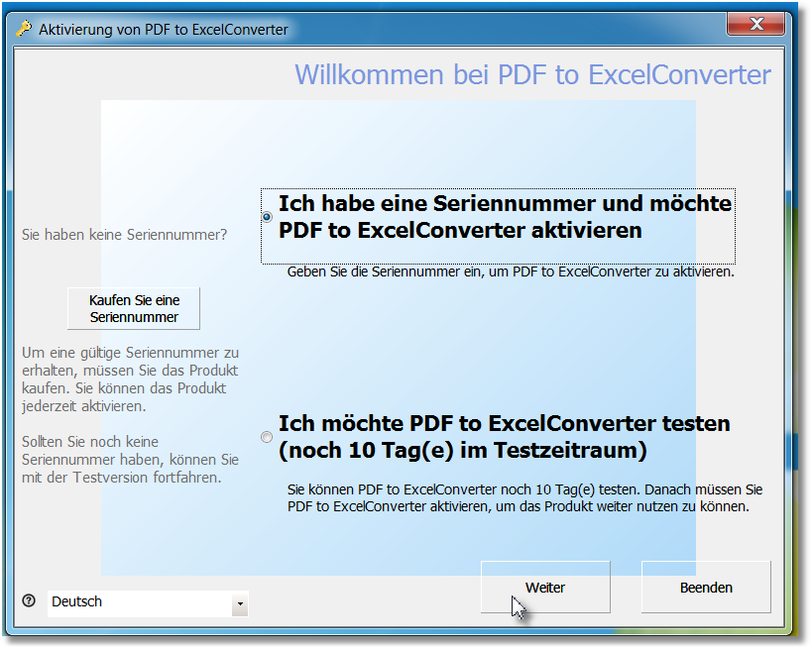Click the heading 'Willkommen bei PDF to ExcelConverter'

[x=532, y=74]
